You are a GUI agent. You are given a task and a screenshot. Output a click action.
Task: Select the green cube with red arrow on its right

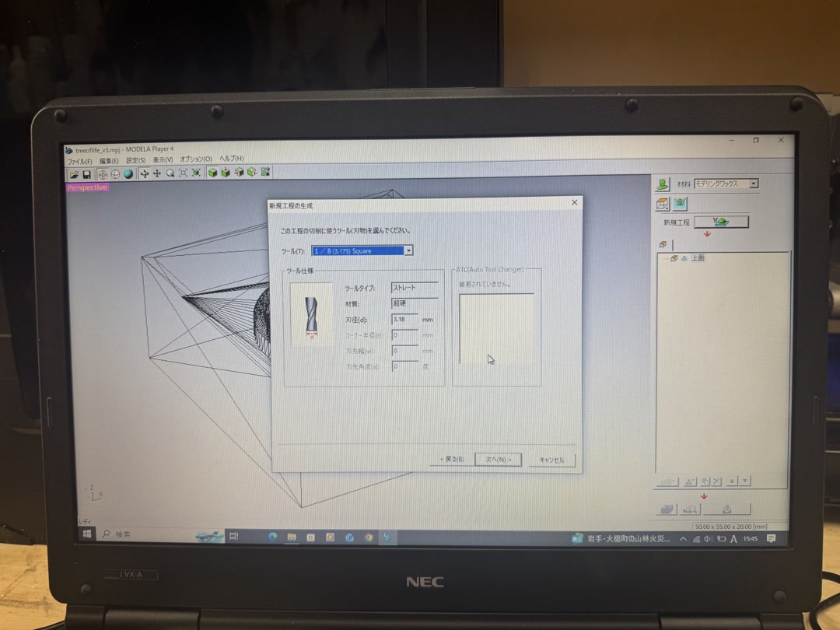[252, 172]
